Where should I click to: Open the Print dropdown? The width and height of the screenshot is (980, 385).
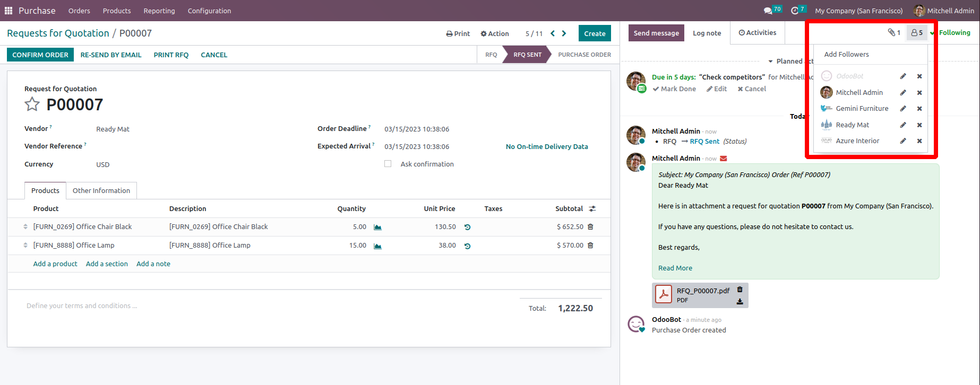(458, 33)
